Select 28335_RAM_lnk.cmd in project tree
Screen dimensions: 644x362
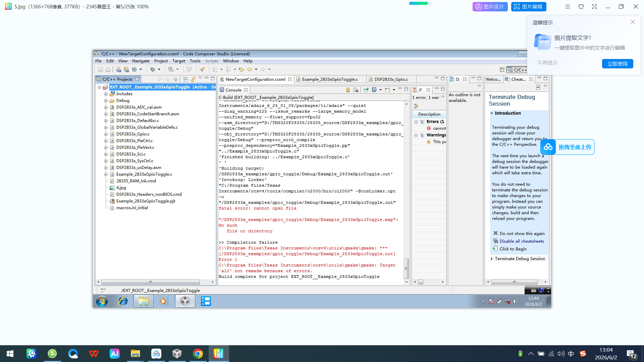click(x=136, y=181)
